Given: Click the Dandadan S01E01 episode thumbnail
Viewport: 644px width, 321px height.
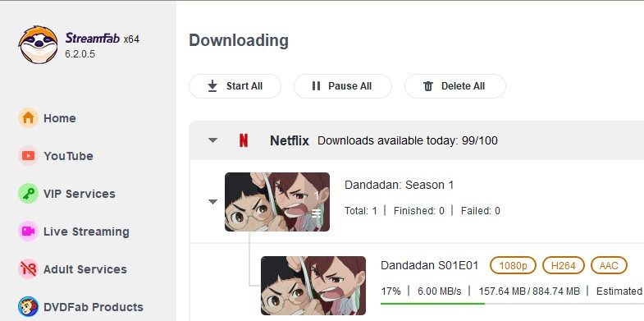Looking at the screenshot, I should [x=313, y=286].
